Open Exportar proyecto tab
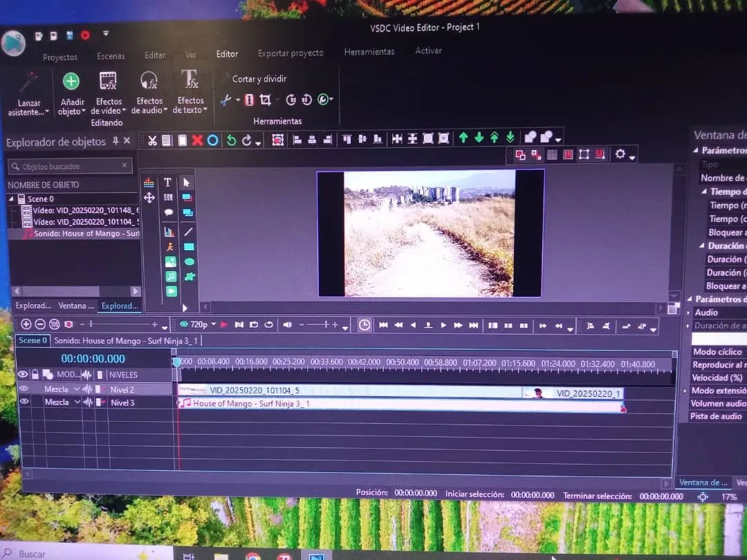 [x=290, y=53]
